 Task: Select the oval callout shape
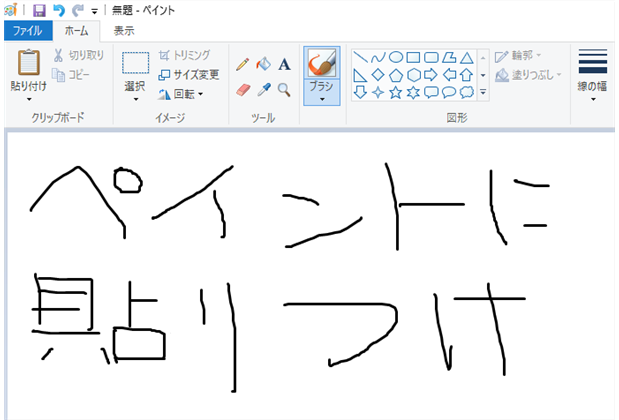[449, 92]
